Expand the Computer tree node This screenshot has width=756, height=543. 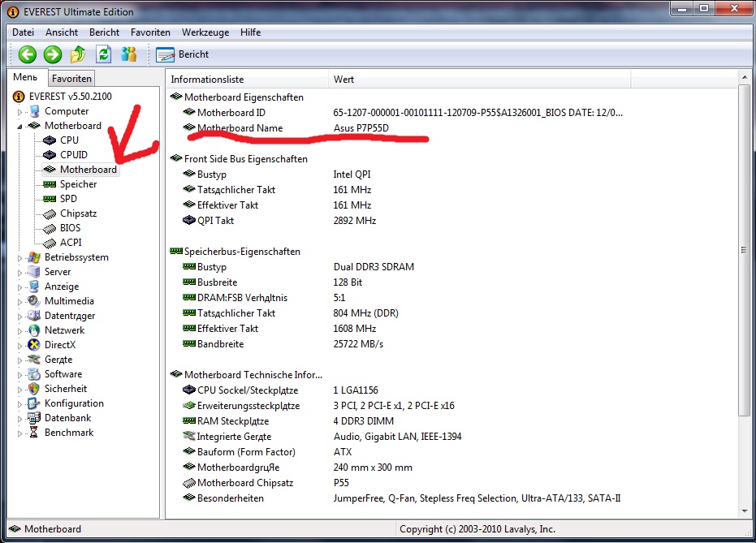click(x=19, y=112)
